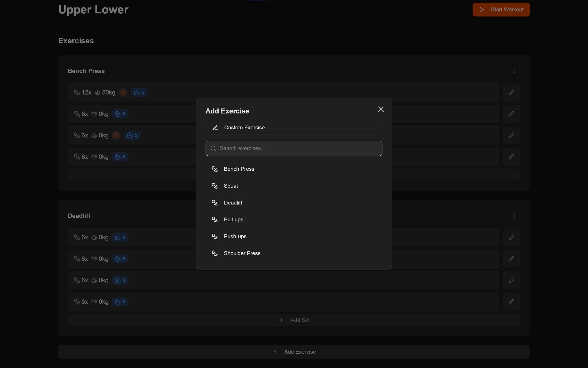Screen dimensions: 588x368
Task: Click the 12x reps value
Action: click(87, 93)
